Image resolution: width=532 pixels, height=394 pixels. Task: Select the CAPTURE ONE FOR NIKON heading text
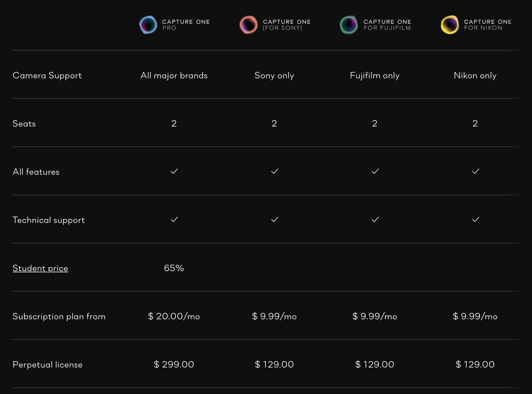pyautogui.click(x=487, y=25)
